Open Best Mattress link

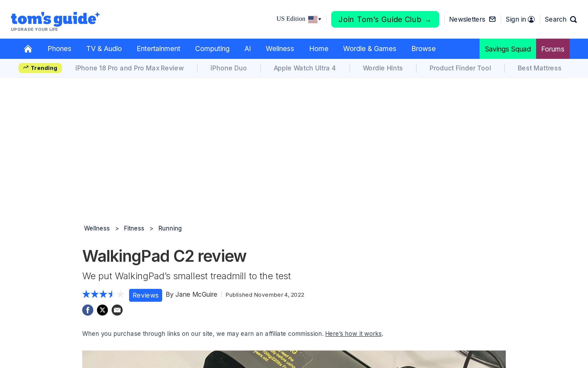[539, 68]
